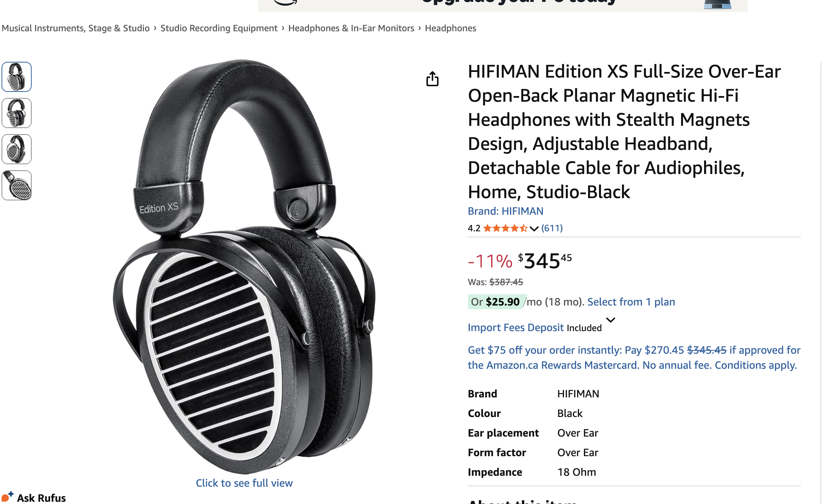
Task: Open the 611 customer reviews link
Action: click(x=552, y=228)
